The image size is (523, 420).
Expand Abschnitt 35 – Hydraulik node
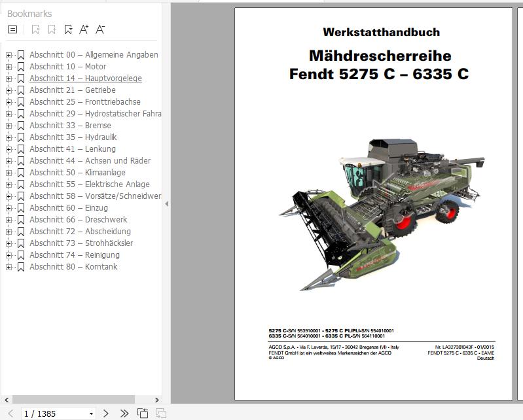pos(9,137)
